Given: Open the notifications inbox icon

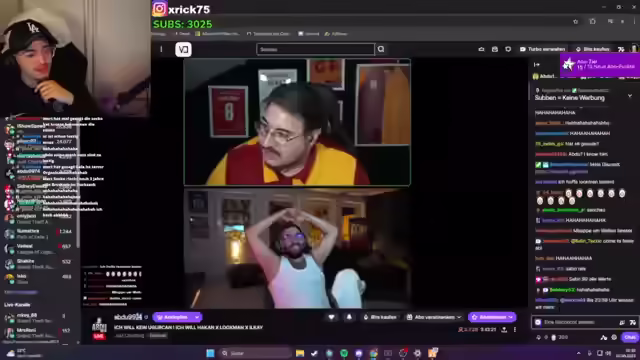Looking at the screenshot, I should (x=495, y=49).
